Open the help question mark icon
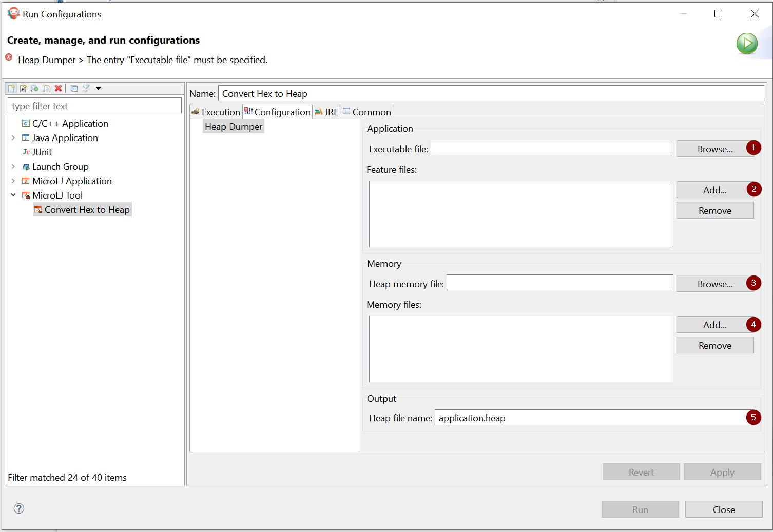Viewport: 773px width, 532px height. coord(19,508)
